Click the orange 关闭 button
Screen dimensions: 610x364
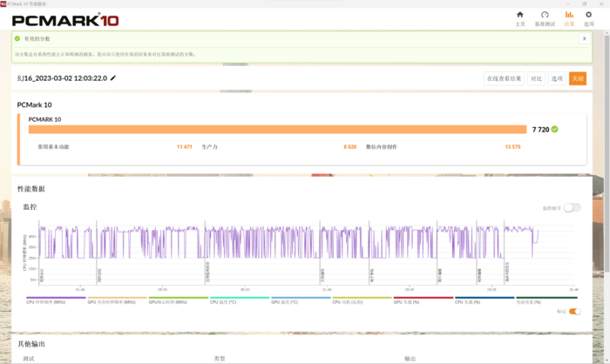click(x=578, y=78)
